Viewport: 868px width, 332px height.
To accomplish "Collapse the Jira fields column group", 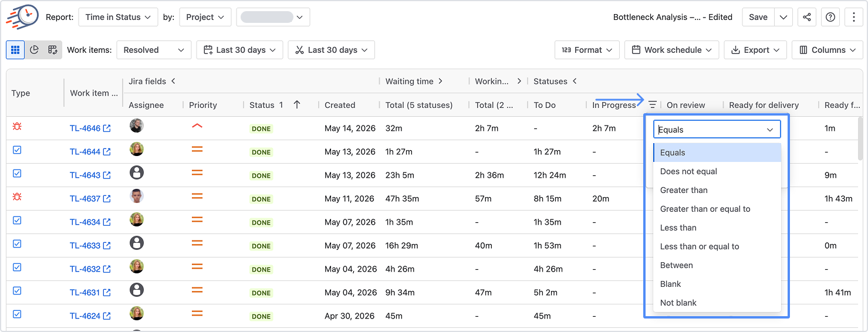I will (x=173, y=81).
